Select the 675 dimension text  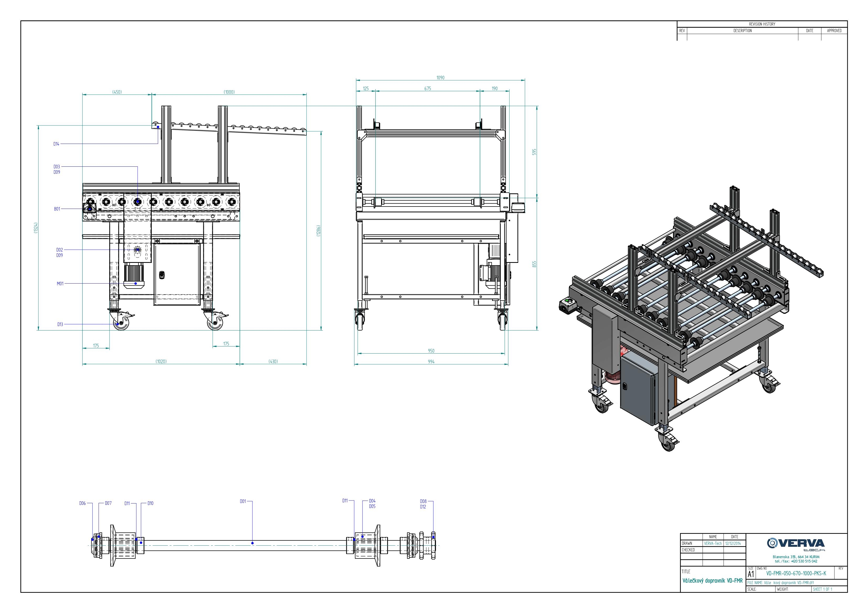pos(428,89)
